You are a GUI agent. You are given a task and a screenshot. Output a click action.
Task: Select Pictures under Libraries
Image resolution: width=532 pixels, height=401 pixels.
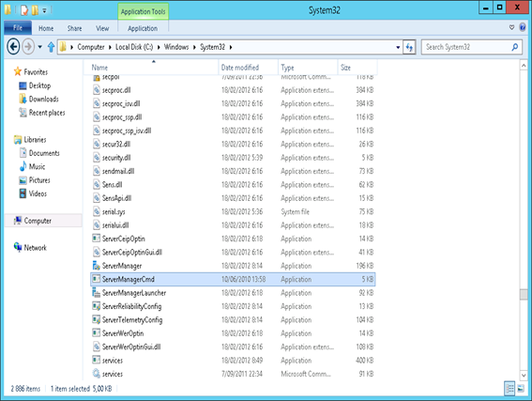(x=39, y=180)
